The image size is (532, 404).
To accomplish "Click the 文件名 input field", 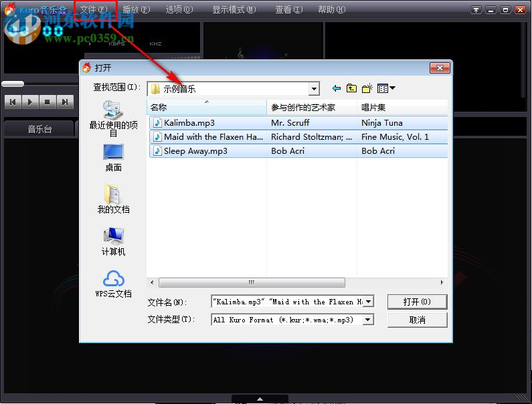I will coord(287,302).
